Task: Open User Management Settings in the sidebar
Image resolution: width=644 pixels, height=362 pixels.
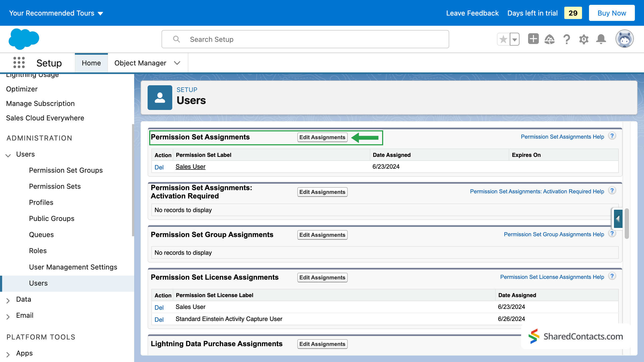Action: pyautogui.click(x=73, y=267)
